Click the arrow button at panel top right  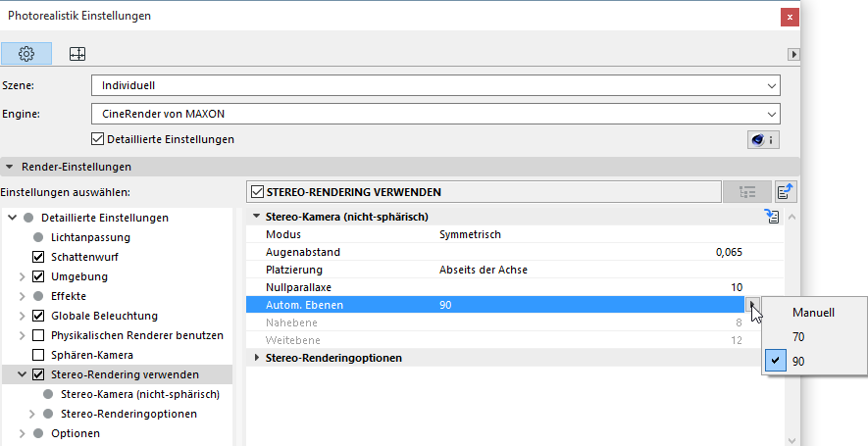(x=794, y=54)
